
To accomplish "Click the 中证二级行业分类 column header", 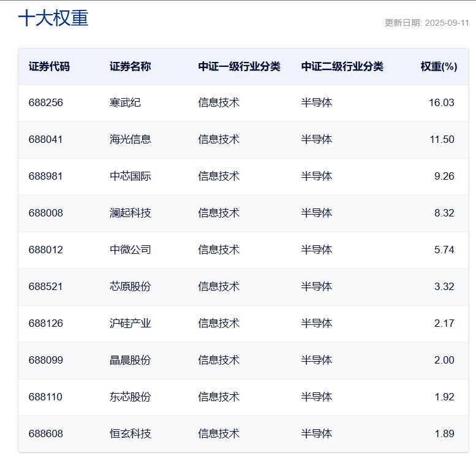I will tap(342, 67).
